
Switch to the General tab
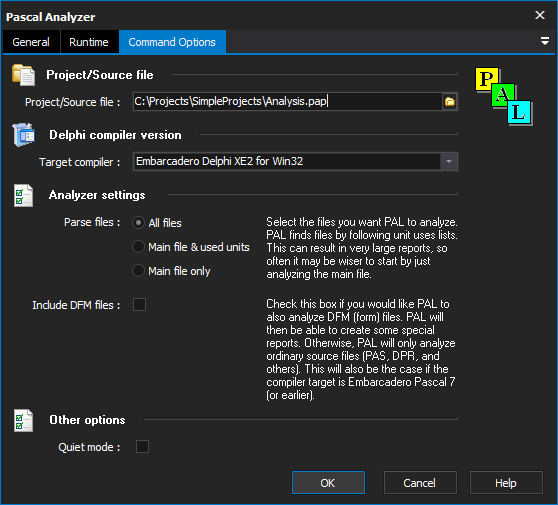click(31, 42)
